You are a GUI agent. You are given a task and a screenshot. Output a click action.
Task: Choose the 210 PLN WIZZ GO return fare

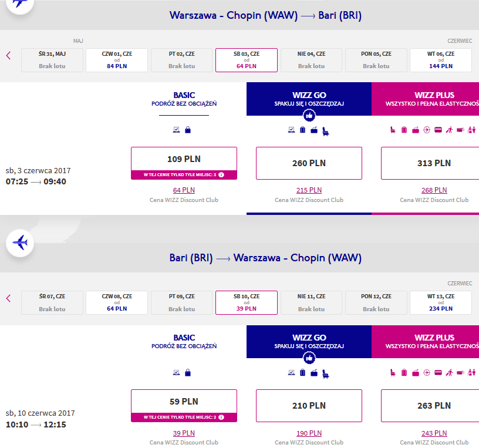309,406
